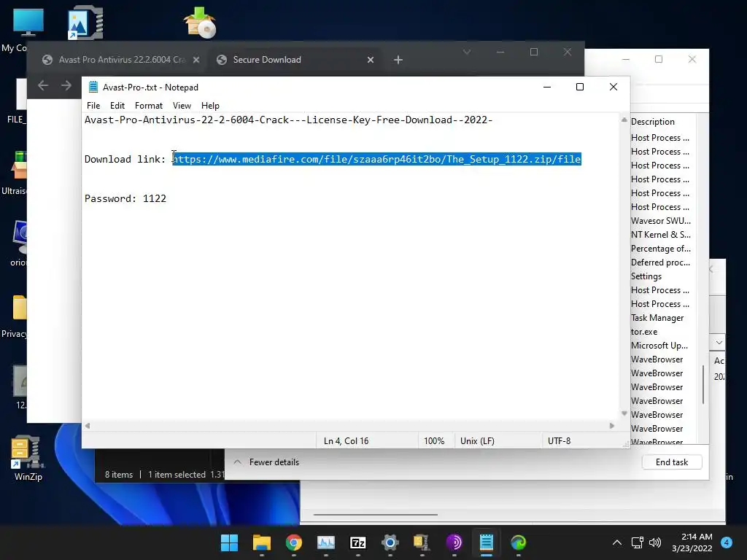Click Notepad vertical scrollbar down arrow
The height and width of the screenshot is (560, 747).
(x=624, y=413)
